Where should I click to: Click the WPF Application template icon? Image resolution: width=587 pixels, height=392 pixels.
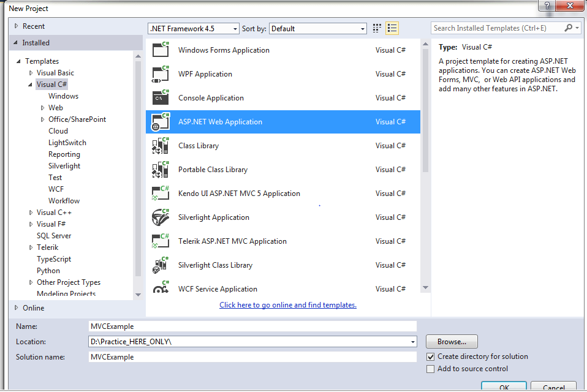click(161, 73)
